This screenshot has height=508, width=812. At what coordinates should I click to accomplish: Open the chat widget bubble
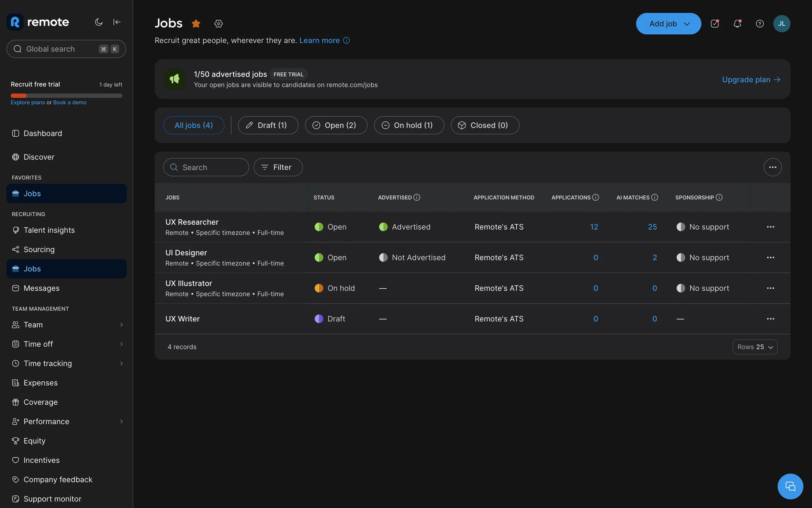point(790,486)
